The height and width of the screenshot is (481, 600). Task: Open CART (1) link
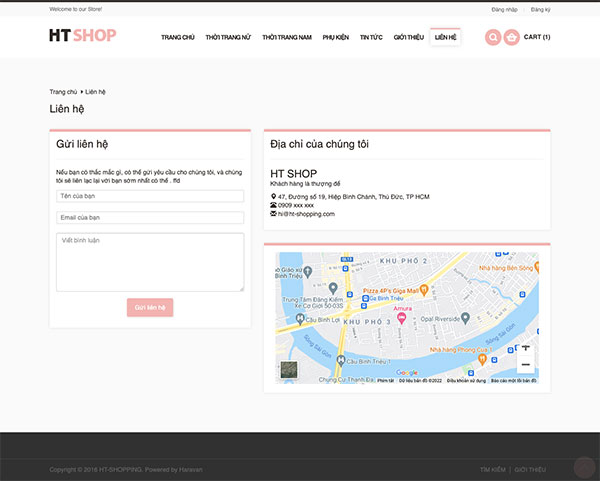(537, 37)
